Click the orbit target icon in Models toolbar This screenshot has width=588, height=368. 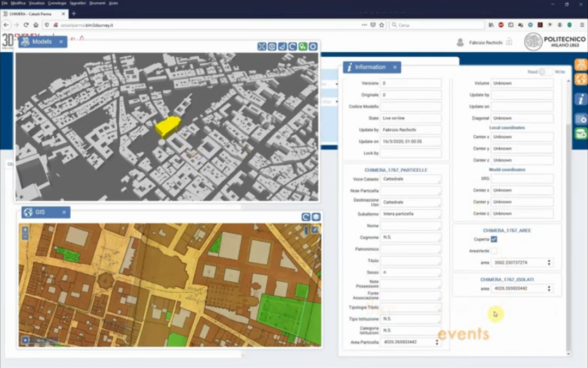272,46
